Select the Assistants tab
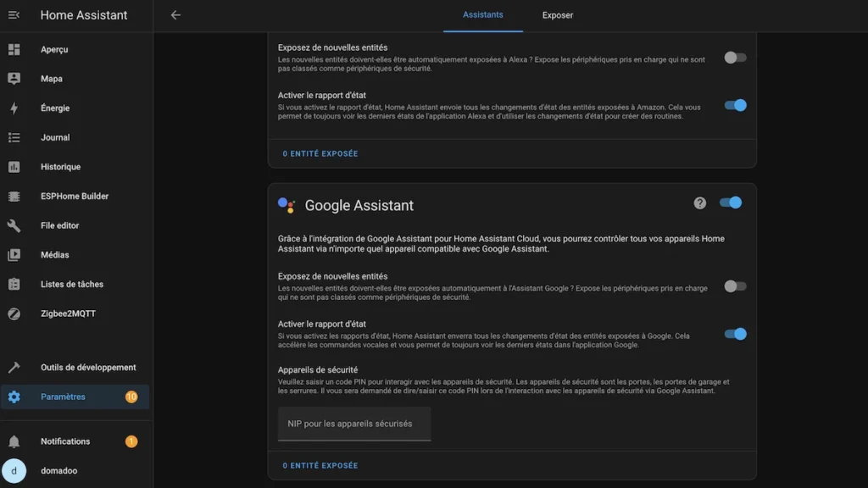The width and height of the screenshot is (868, 488). pos(482,15)
